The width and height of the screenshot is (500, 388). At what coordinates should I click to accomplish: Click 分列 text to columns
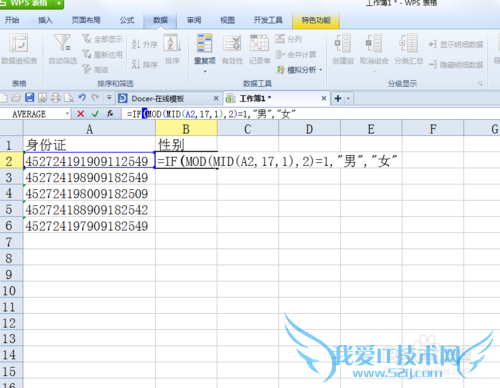pos(288,39)
